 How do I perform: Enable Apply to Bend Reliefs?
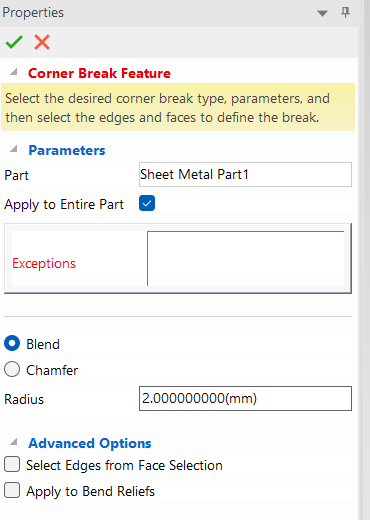pos(12,491)
